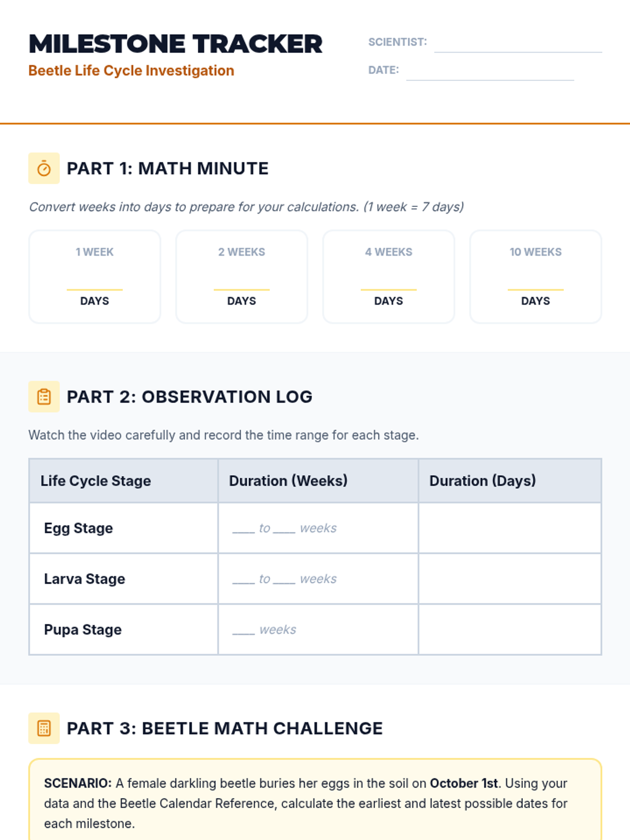This screenshot has width=630, height=840.
Task: Click the Milestone Tracker title
Action: pos(175,44)
